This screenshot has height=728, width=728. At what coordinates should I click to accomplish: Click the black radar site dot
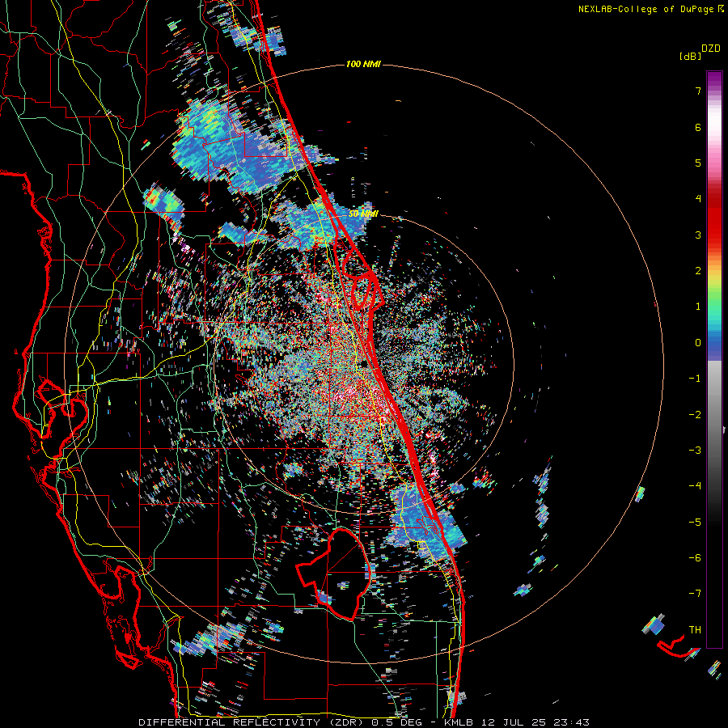click(366, 364)
